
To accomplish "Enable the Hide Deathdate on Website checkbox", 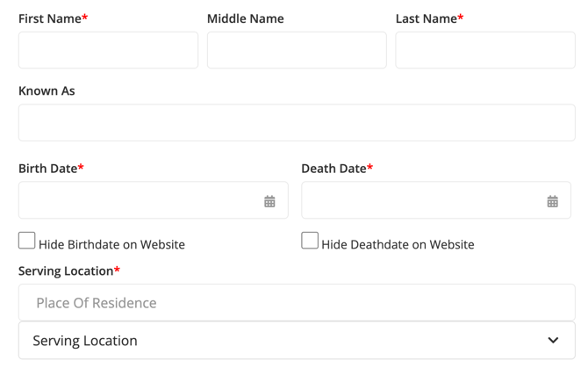I will (310, 241).
